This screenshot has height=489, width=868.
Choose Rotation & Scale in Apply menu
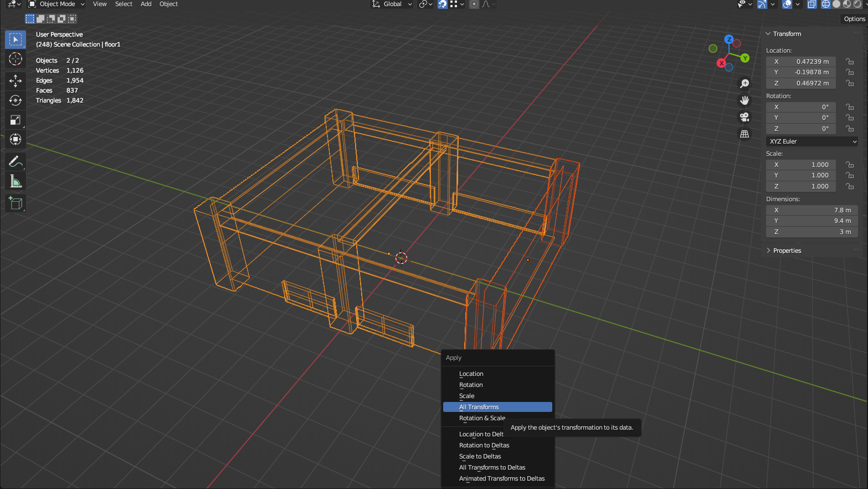click(x=497, y=418)
